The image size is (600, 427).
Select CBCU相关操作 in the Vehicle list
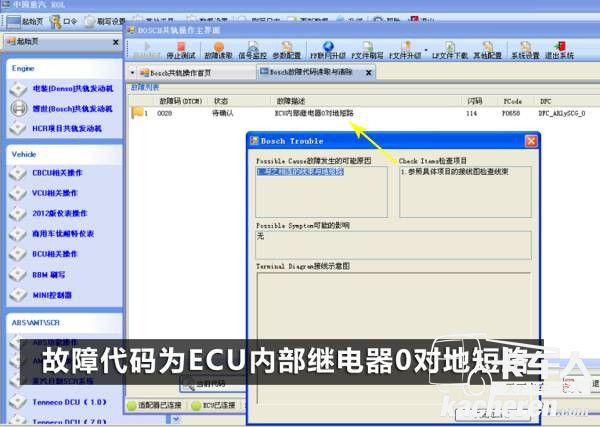point(60,174)
